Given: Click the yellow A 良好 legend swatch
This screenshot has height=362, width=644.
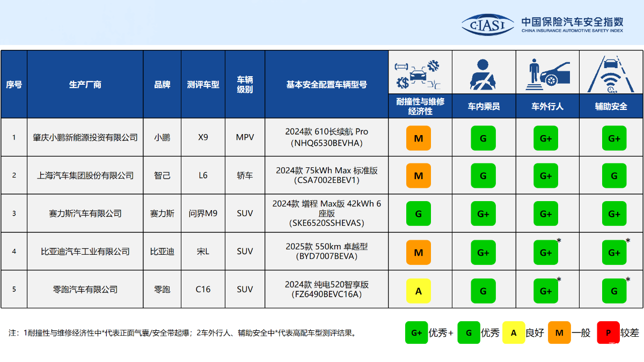Looking at the screenshot, I should (514, 333).
